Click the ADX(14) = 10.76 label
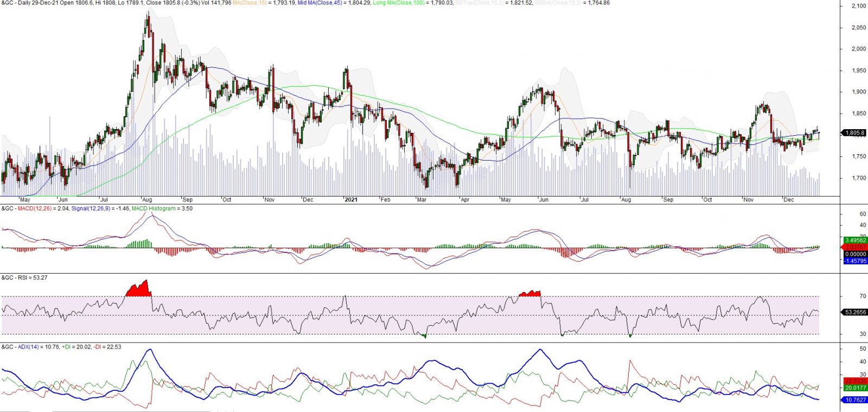This screenshot has width=868, height=412. (x=39, y=347)
